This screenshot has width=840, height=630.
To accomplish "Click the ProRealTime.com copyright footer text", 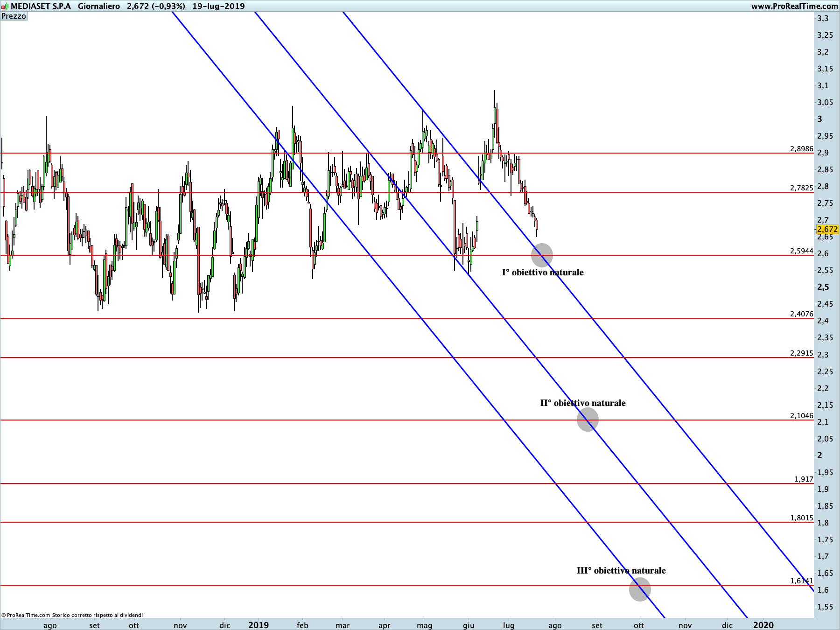I will (72, 615).
